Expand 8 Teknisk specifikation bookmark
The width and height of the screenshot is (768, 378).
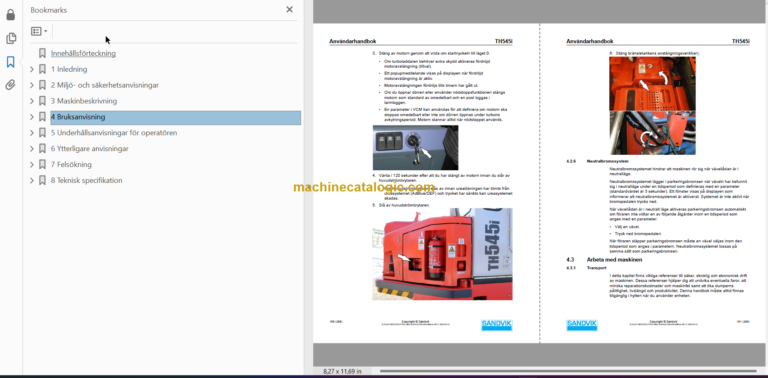[32, 181]
